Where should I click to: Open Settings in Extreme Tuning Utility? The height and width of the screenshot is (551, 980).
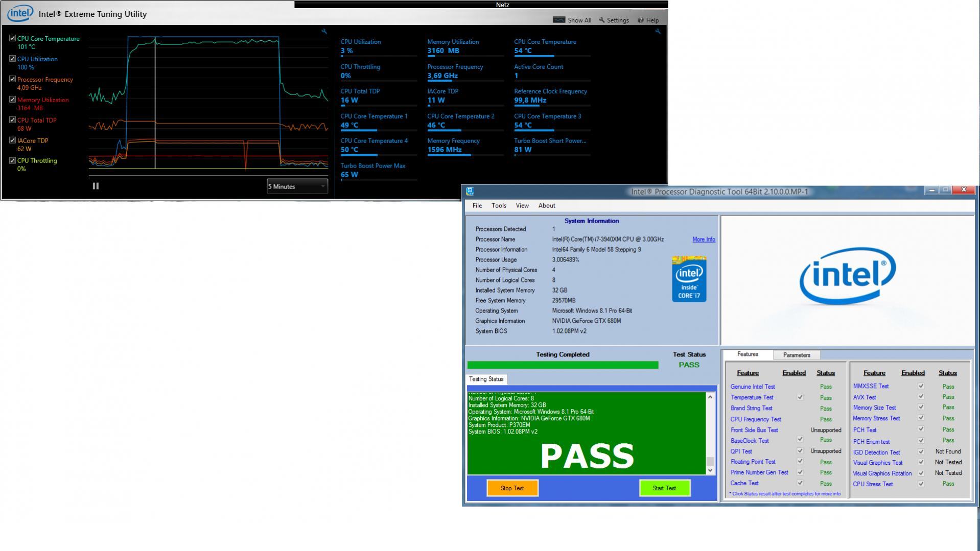coord(614,20)
